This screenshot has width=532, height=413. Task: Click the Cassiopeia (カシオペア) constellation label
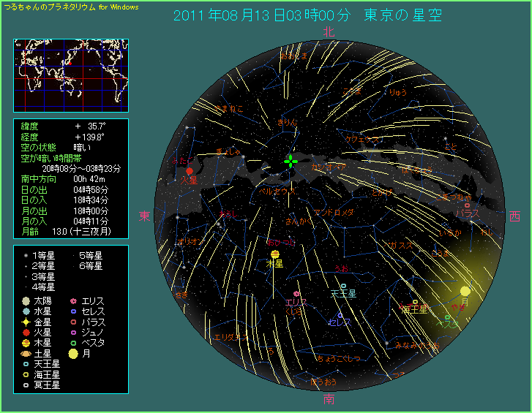328,167
